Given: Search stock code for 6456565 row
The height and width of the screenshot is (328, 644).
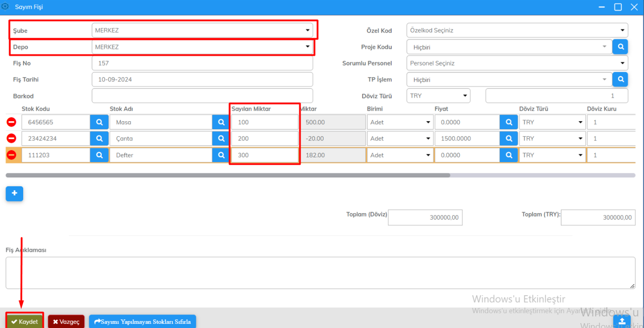Looking at the screenshot, I should coord(99,122).
